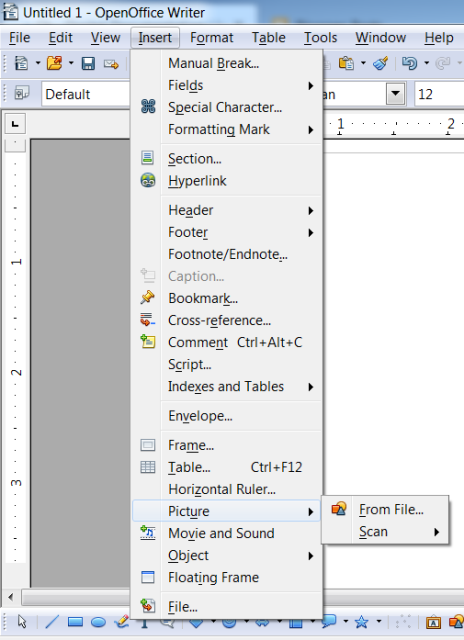Select the Ellipse drawing tool

(98, 622)
